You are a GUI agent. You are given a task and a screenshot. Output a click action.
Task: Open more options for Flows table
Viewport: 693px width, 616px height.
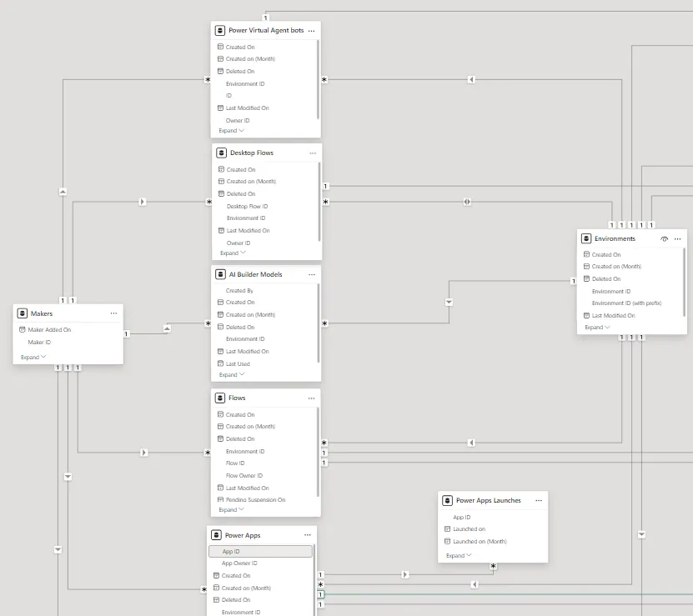coord(312,398)
